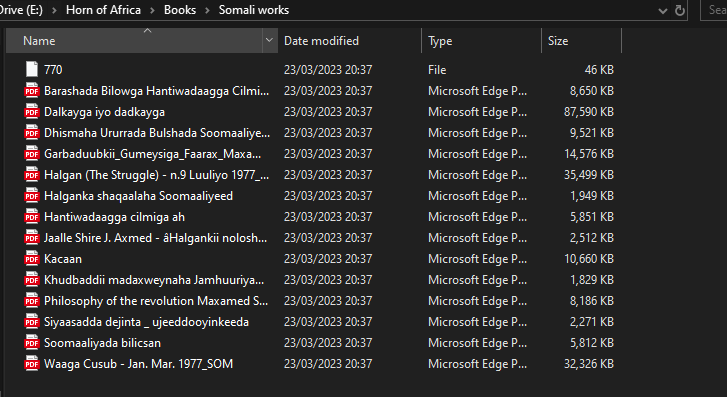Click the 5,851 KB size value
The image size is (727, 397).
592,217
